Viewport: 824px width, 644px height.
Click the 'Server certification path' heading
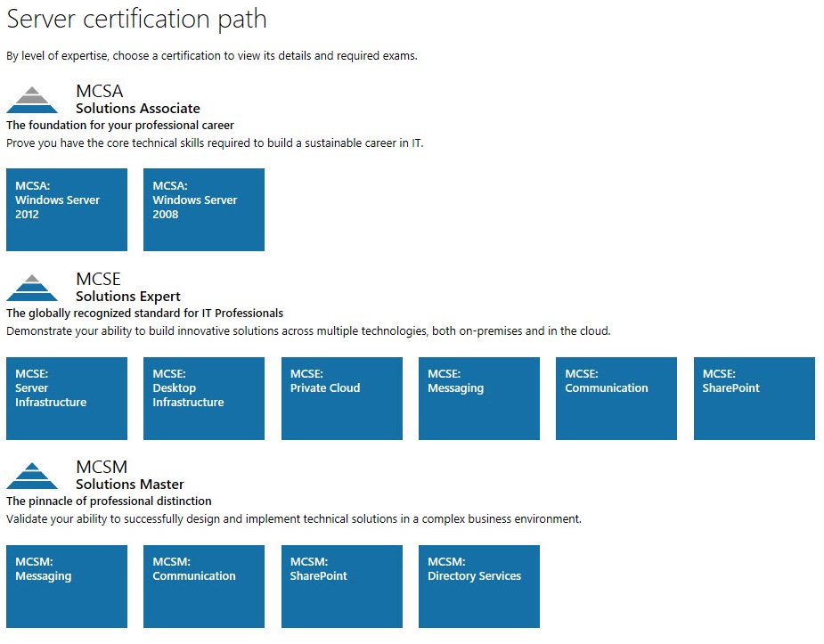pos(136,20)
